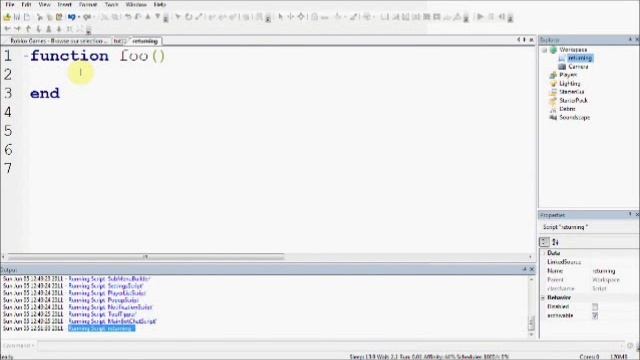
Task: Open the Insert menu
Action: 64,4
